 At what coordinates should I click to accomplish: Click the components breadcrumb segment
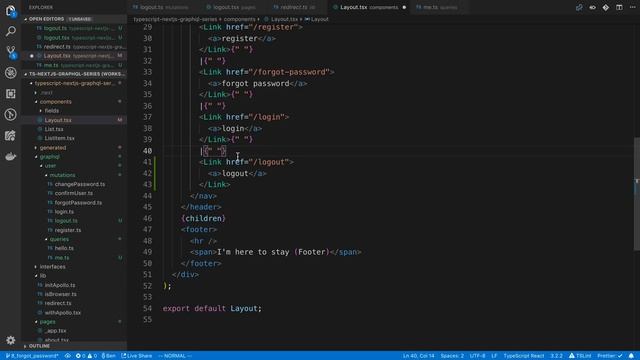click(x=240, y=19)
